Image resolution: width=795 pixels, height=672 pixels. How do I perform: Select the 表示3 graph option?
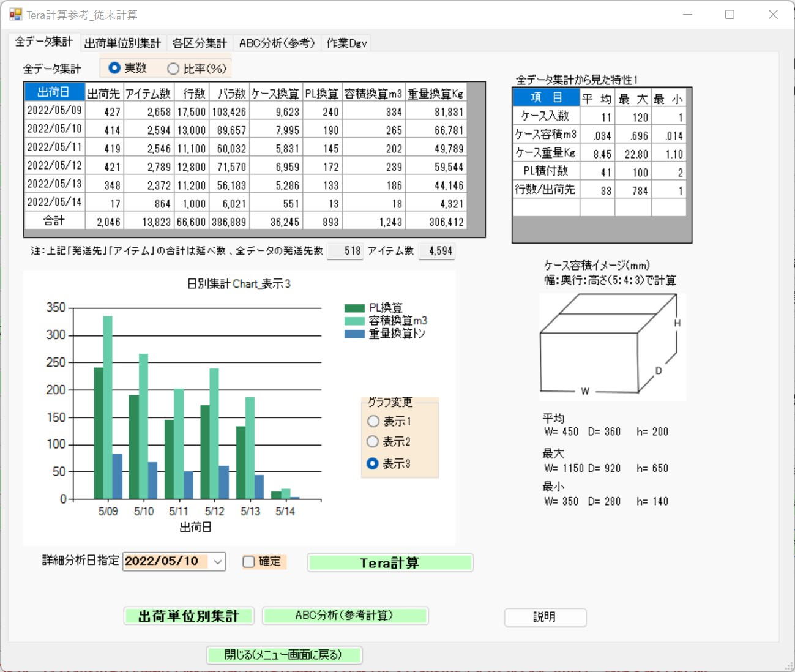pyautogui.click(x=373, y=463)
